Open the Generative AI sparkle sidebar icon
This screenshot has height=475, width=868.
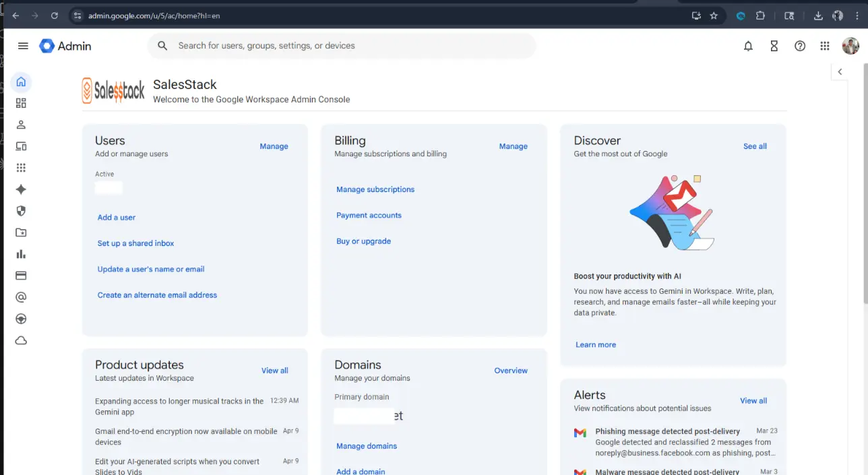(x=21, y=189)
